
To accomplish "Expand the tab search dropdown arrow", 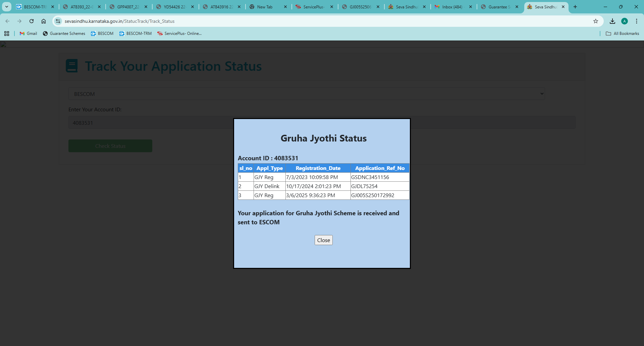I will [7, 7].
